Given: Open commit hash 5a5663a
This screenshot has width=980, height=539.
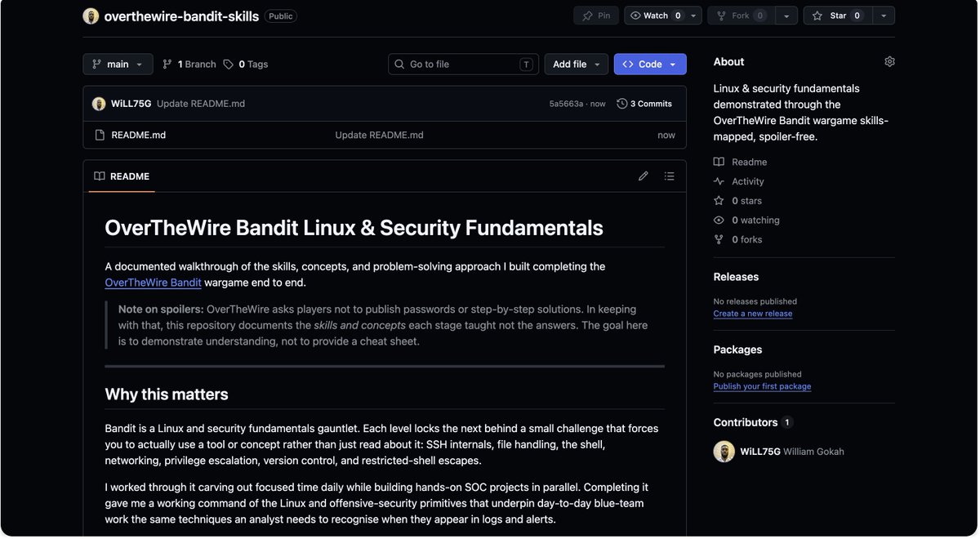Looking at the screenshot, I should point(566,104).
